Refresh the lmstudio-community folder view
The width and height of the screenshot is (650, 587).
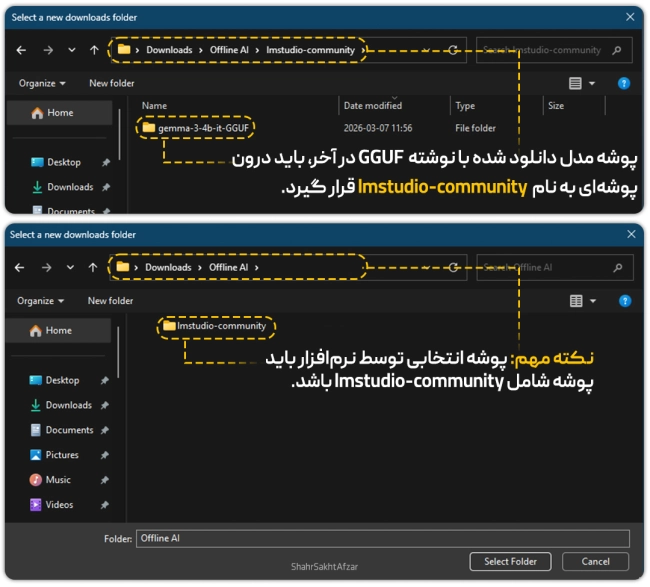click(x=453, y=50)
